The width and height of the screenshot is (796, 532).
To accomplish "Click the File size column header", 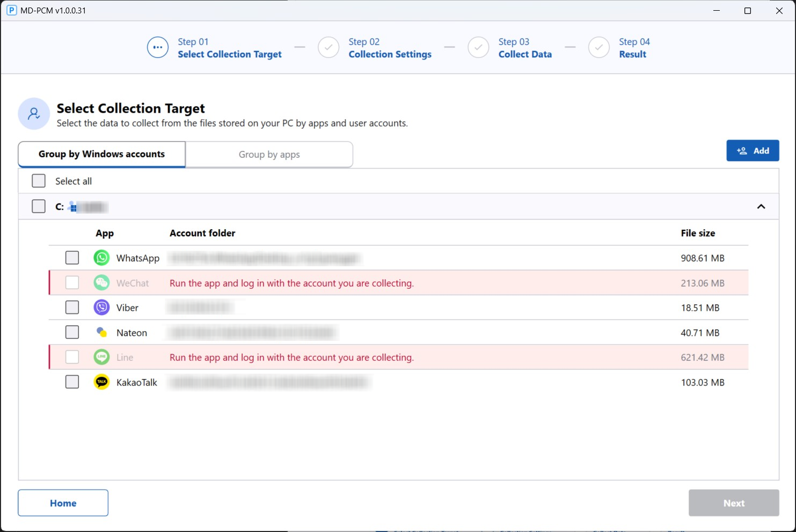I will pyautogui.click(x=698, y=233).
